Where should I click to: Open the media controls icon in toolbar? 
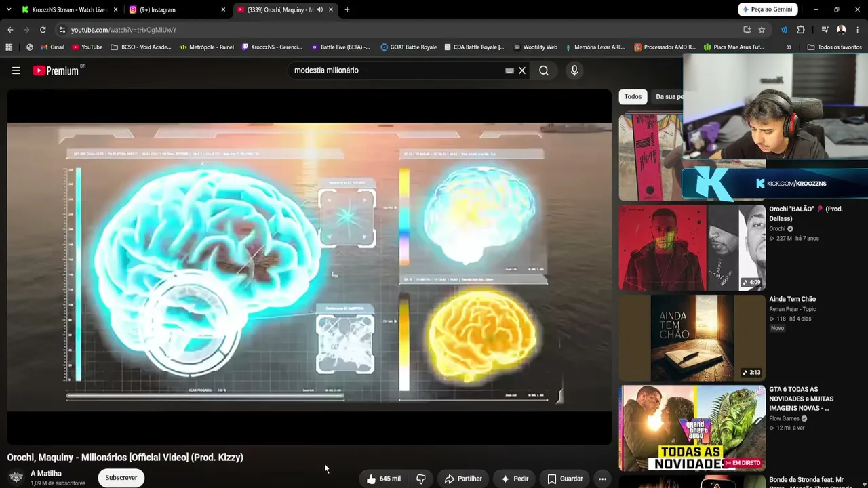pos(825,30)
